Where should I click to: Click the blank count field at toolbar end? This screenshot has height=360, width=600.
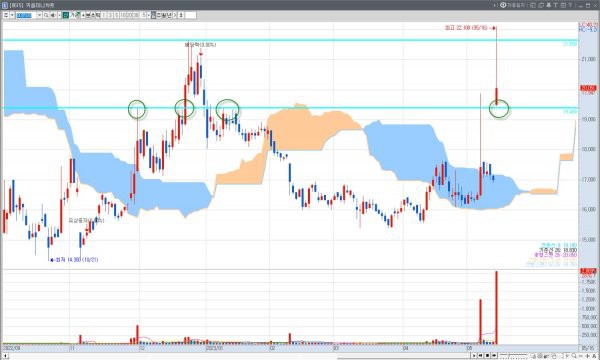(191, 15)
